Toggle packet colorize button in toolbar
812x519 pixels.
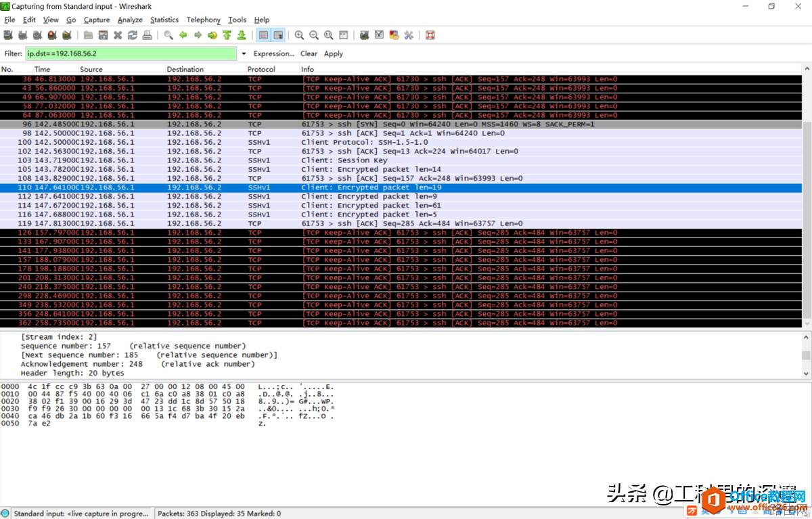(x=263, y=35)
